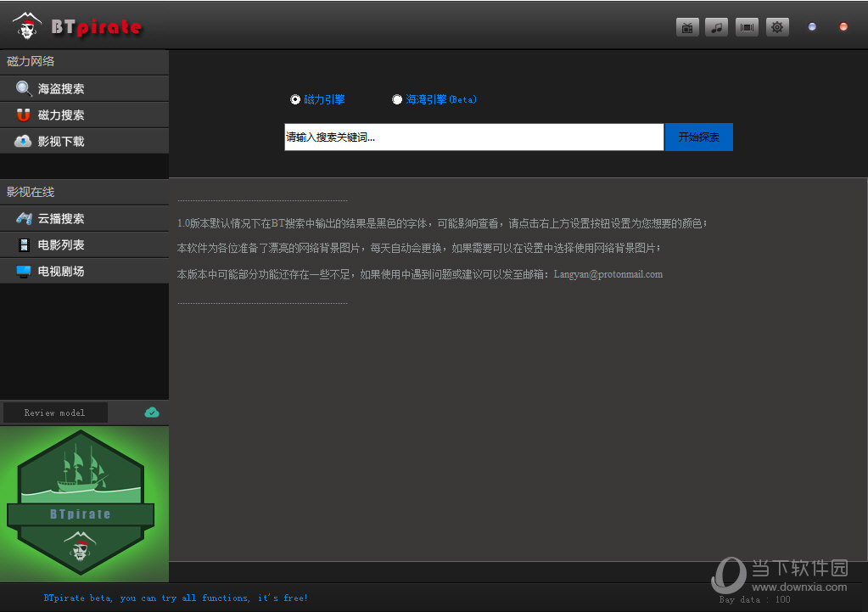Go to 影视下载 sidebar item
Screen dimensions: 868x612
84,141
